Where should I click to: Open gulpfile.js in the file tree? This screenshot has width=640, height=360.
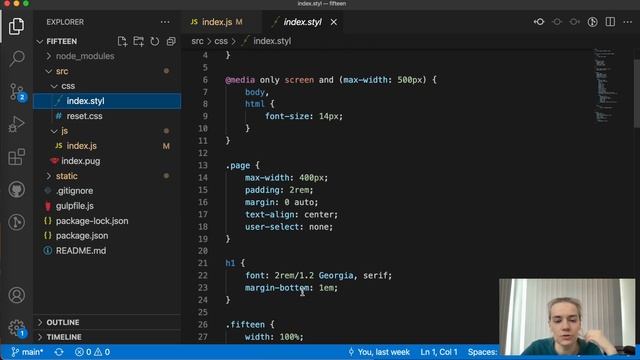(107, 206)
